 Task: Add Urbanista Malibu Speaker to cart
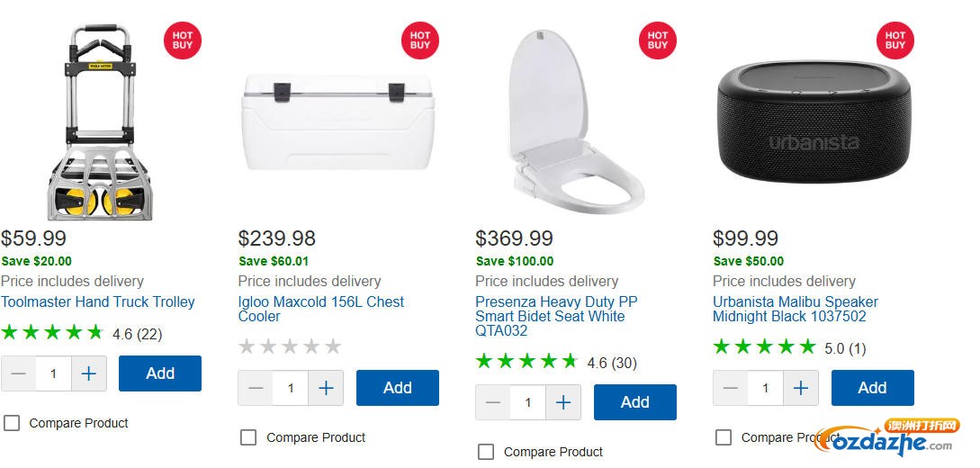[872, 388]
